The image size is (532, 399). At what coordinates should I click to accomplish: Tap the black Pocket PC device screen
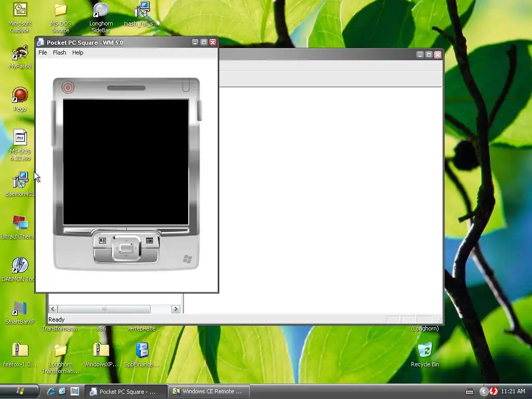126,162
